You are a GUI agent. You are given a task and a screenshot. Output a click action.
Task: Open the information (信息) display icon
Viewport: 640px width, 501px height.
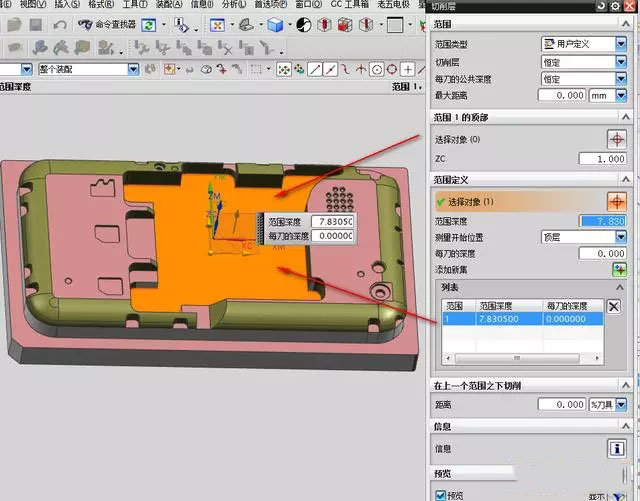[x=618, y=449]
